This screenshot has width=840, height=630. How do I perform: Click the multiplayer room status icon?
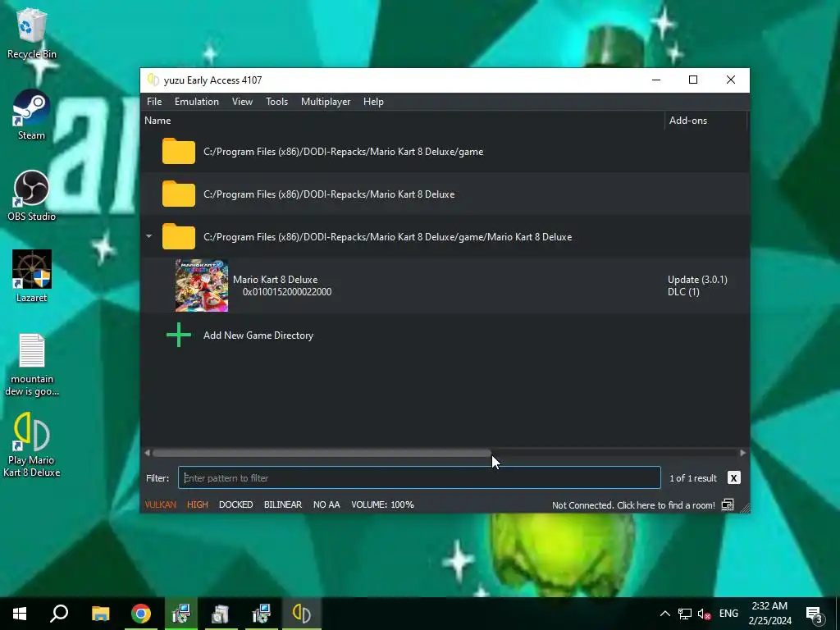pos(728,504)
